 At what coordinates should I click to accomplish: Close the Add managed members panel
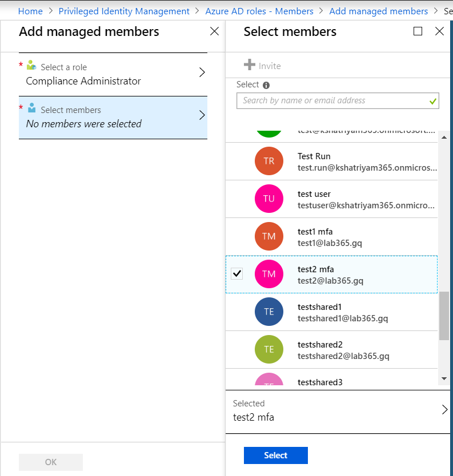pos(214,31)
